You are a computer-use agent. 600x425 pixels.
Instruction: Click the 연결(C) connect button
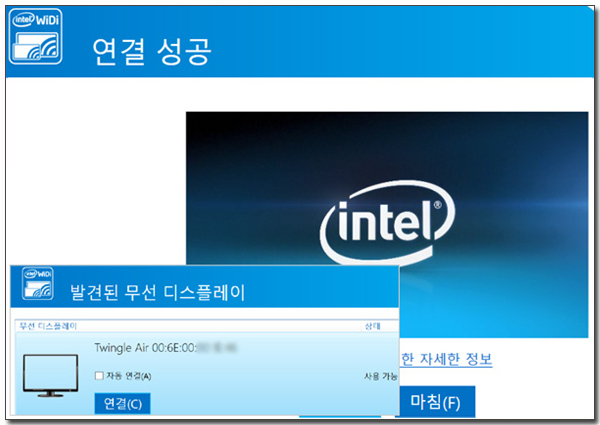[122, 403]
